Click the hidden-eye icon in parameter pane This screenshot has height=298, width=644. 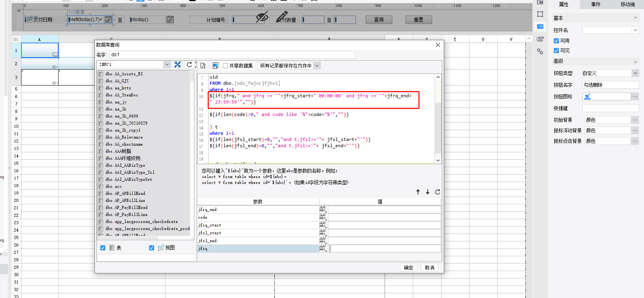tap(262, 17)
